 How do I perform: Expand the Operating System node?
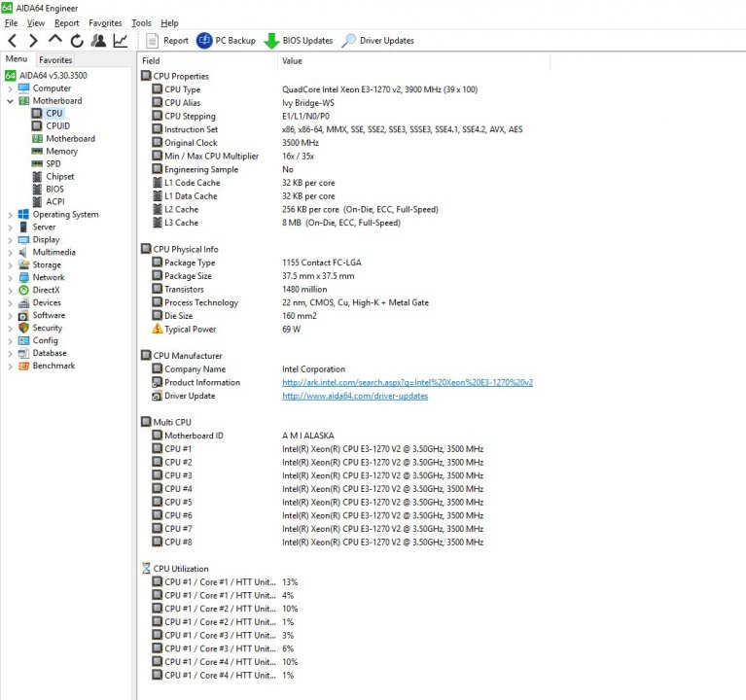click(10, 215)
